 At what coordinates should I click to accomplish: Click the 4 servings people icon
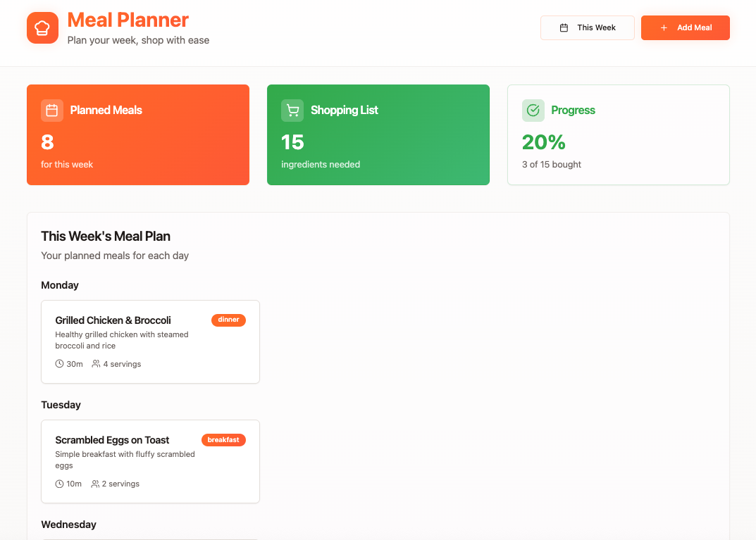coord(95,364)
